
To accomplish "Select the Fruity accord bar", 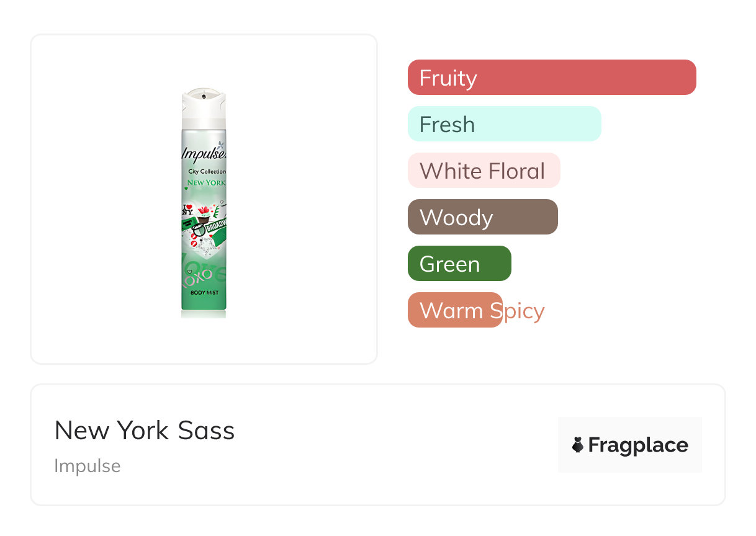I will point(551,78).
